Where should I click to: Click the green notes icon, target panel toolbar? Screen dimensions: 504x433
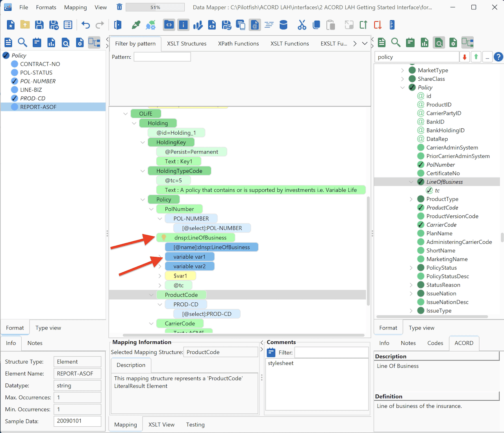(410, 42)
